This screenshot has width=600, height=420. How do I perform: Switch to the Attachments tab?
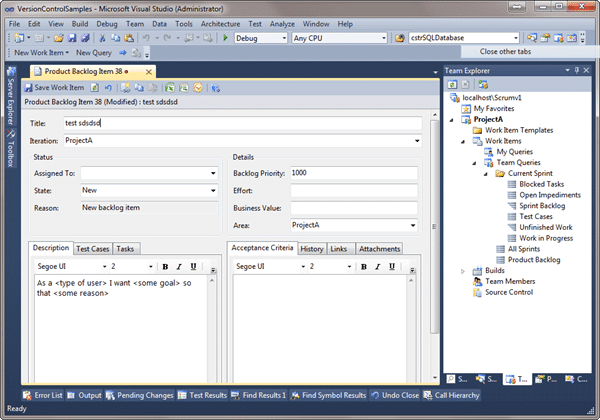tap(379, 249)
